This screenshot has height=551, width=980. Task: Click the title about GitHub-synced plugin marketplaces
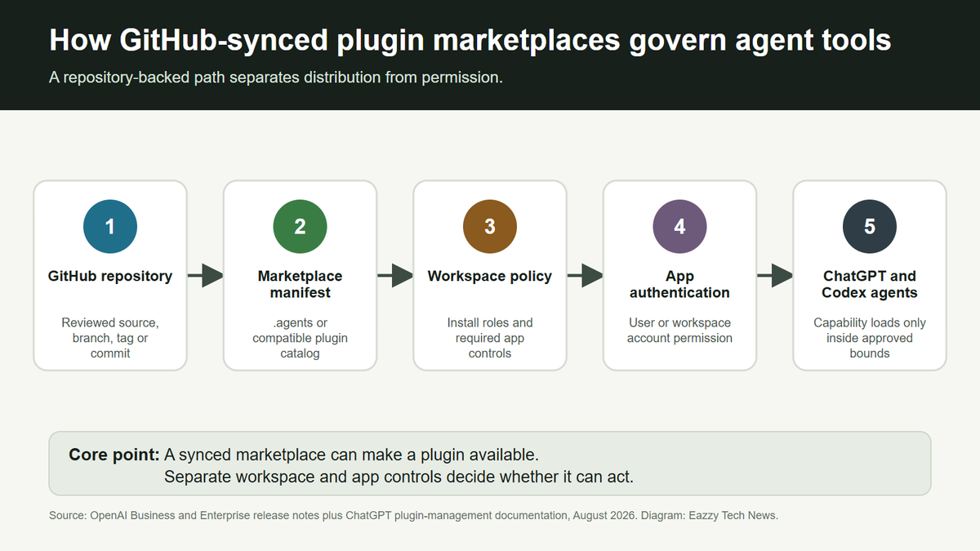pos(470,41)
